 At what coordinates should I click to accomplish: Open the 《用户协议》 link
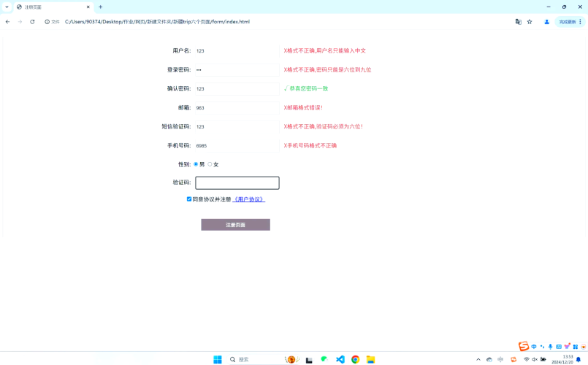click(248, 199)
